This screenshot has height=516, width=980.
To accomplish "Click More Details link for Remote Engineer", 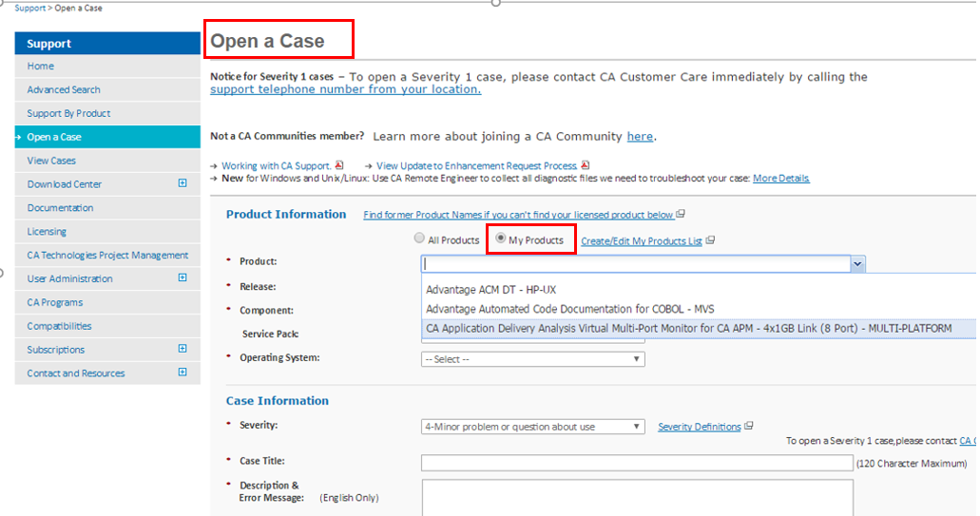I will 780,178.
